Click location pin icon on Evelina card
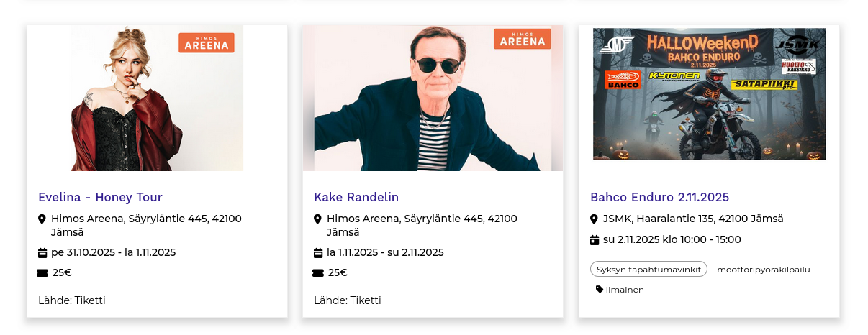This screenshot has height=335, width=868. click(x=42, y=219)
